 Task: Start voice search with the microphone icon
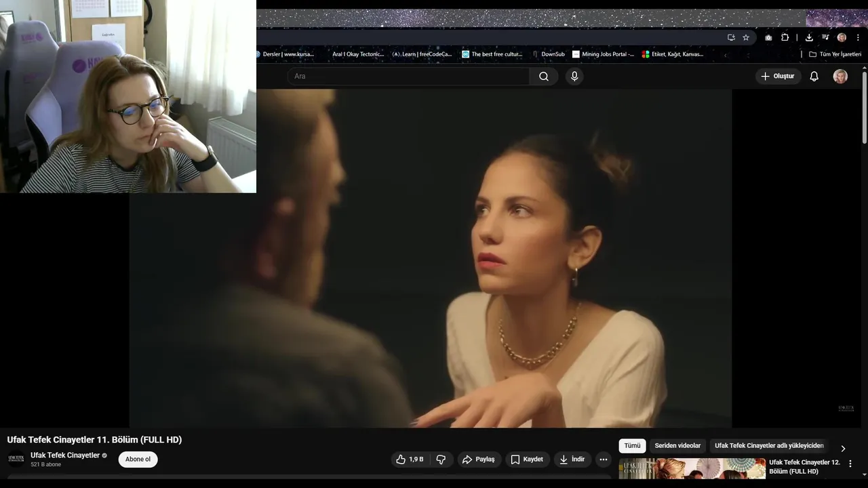click(x=574, y=77)
